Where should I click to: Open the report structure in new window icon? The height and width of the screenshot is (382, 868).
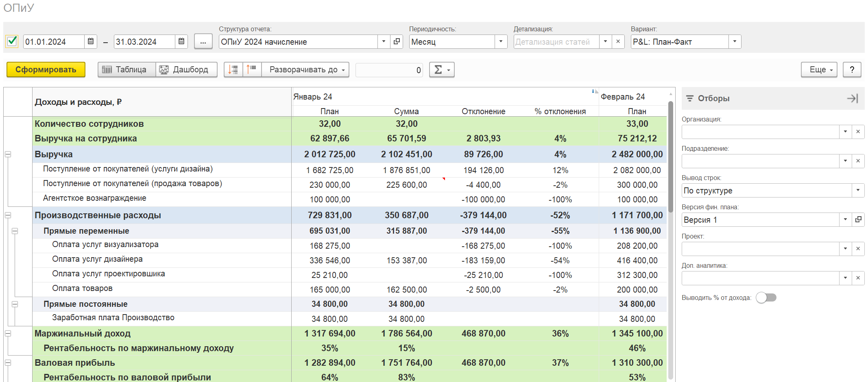397,41
